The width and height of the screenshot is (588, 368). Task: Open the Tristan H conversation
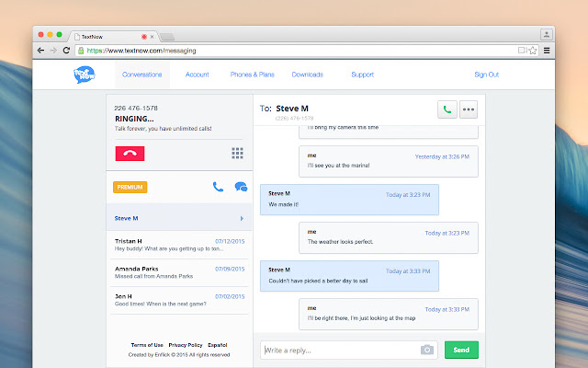(x=179, y=245)
